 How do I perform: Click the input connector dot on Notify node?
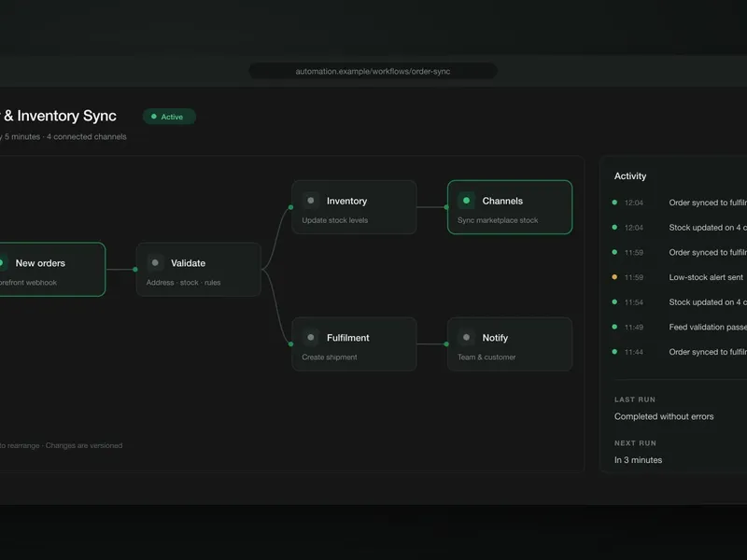point(446,343)
